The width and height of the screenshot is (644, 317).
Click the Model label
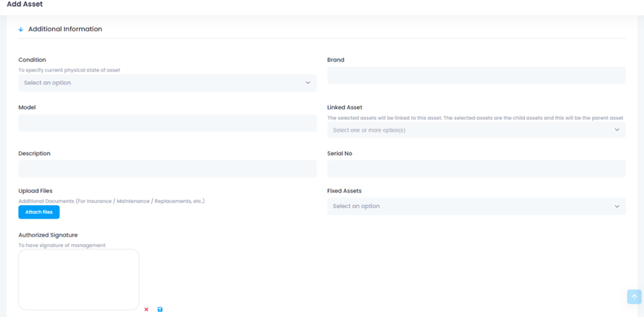click(27, 107)
